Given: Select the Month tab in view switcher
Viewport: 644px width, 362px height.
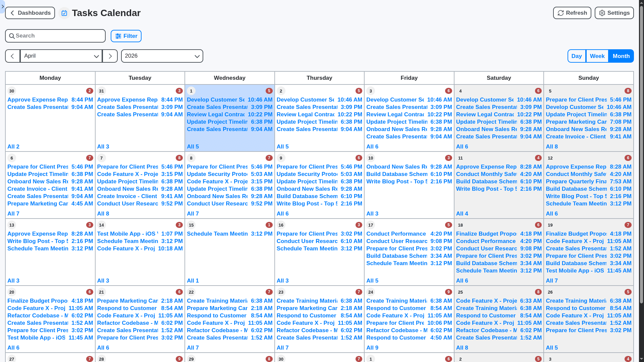Looking at the screenshot, I should point(621,56).
